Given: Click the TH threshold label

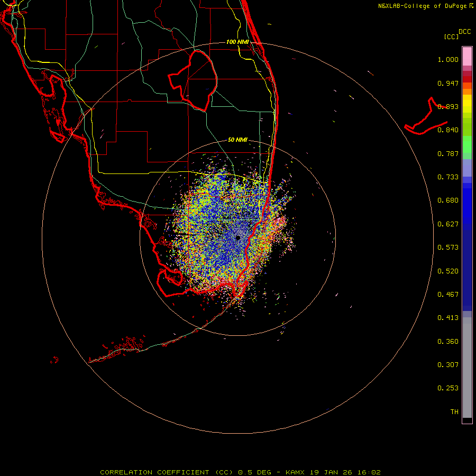Looking at the screenshot, I should (454, 412).
